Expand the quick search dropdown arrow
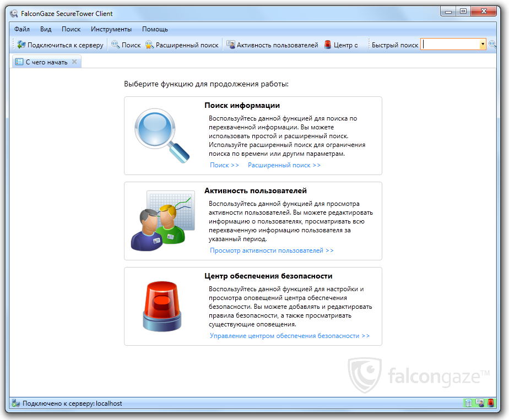The height and width of the screenshot is (420, 509). click(483, 44)
